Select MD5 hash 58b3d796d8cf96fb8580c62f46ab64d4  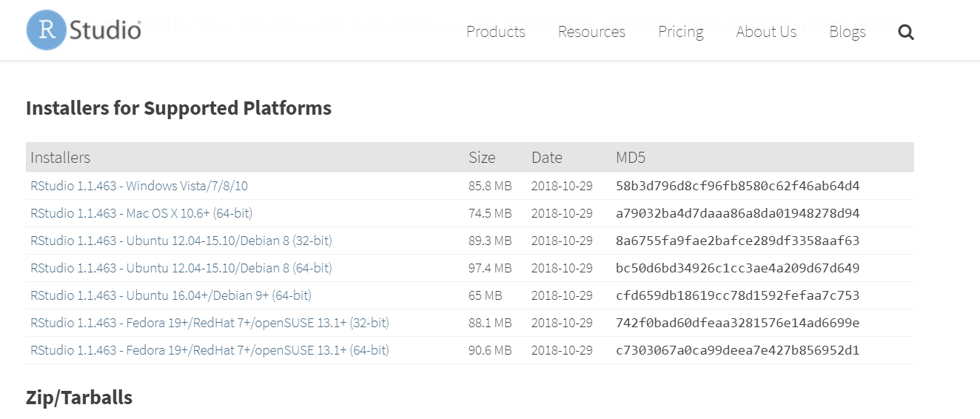(x=737, y=186)
